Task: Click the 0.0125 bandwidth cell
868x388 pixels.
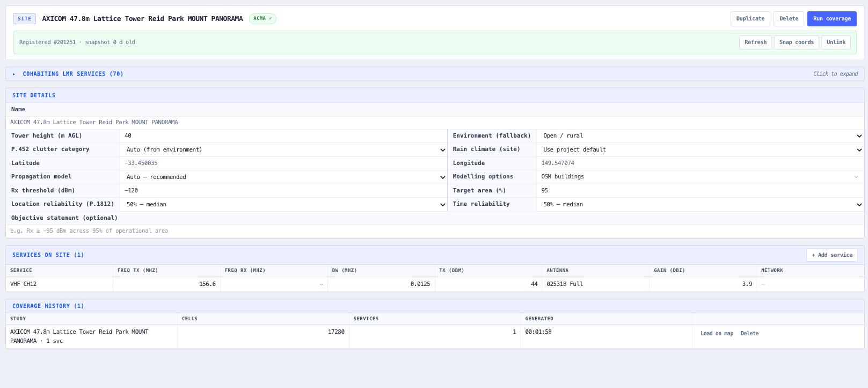Action: pyautogui.click(x=381, y=284)
